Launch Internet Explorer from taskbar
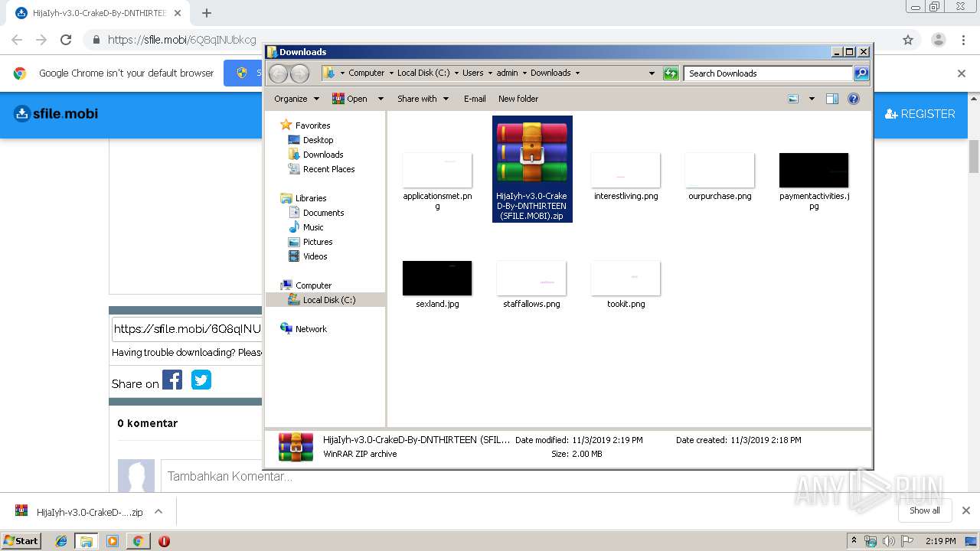 (61, 541)
